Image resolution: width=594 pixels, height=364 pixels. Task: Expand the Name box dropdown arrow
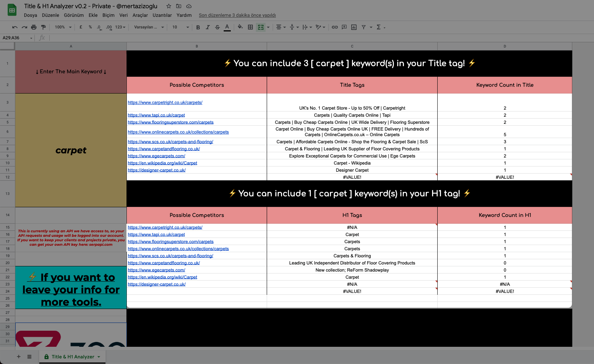tap(31, 38)
